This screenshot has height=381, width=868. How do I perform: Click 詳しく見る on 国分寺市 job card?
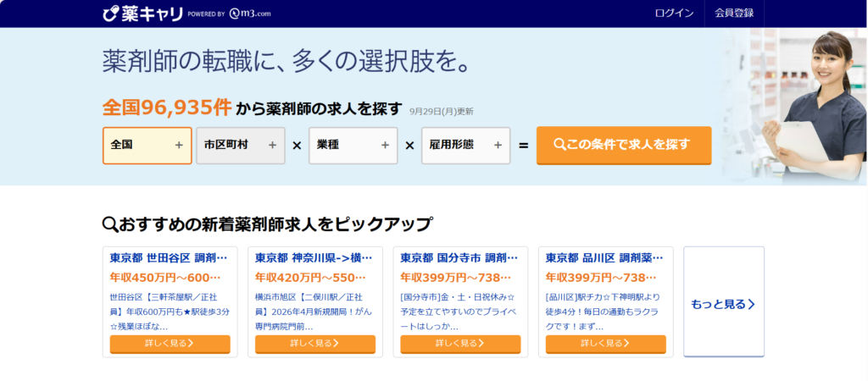[x=460, y=344]
